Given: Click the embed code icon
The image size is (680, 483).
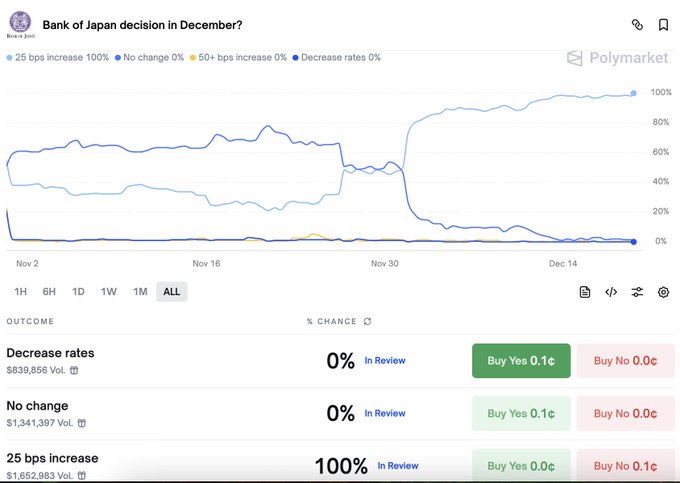Looking at the screenshot, I should pos(611,292).
